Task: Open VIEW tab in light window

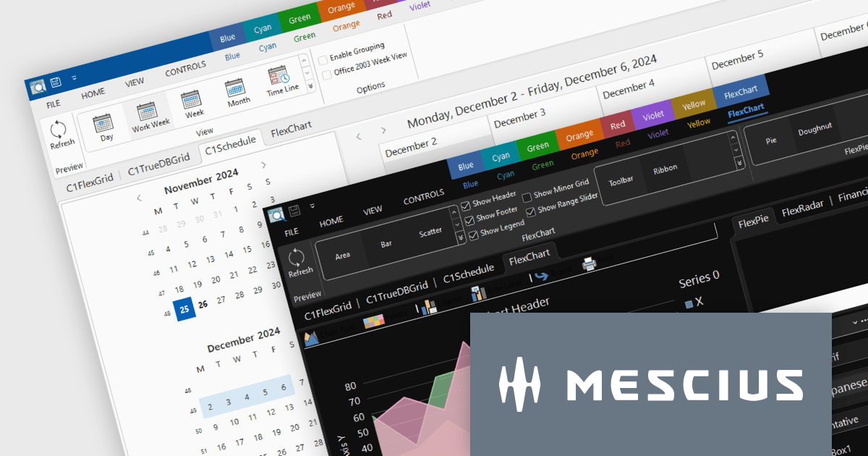Action: [x=135, y=83]
